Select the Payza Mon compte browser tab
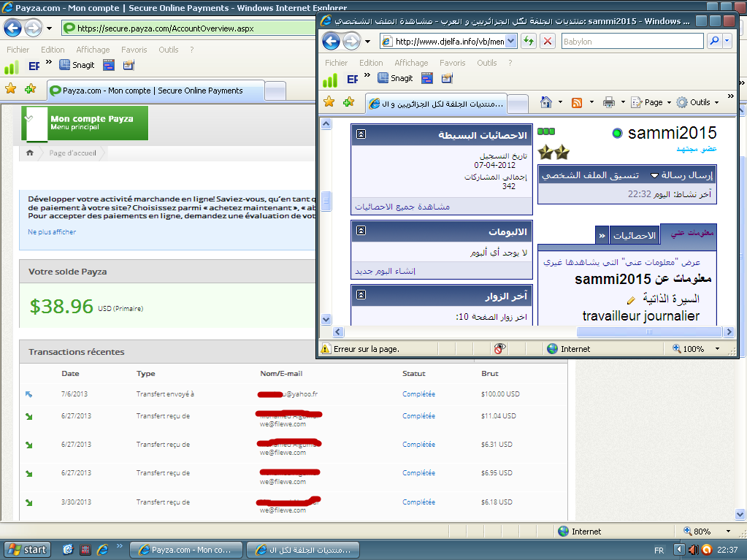Screen dimensions: 747x560 [x=156, y=91]
